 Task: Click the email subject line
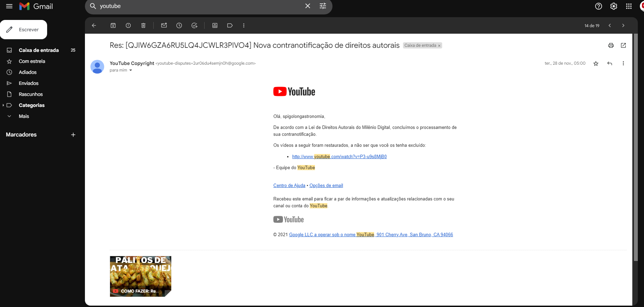[x=254, y=45]
